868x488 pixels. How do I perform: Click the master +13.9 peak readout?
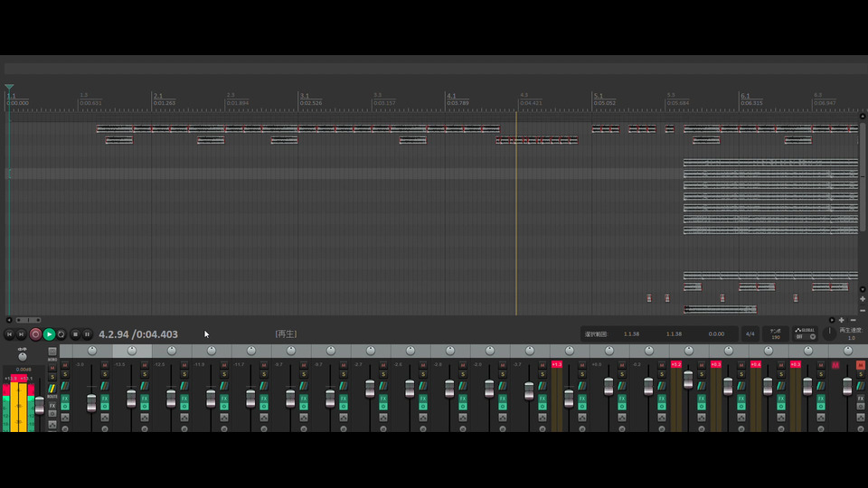click(x=11, y=379)
